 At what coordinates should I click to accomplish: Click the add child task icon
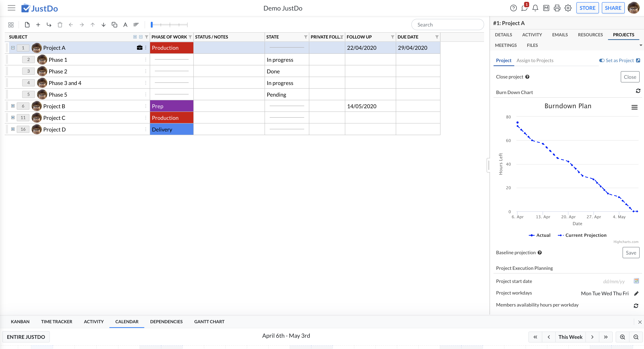[x=49, y=25]
